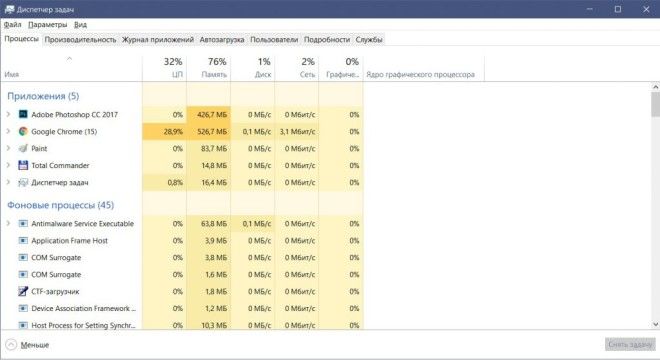Open the Параметры menu
Screen dimensions: 660x360
pos(48,25)
